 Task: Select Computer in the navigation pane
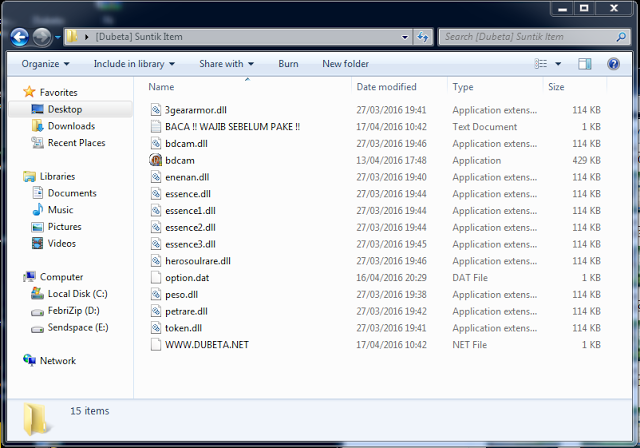pos(62,277)
